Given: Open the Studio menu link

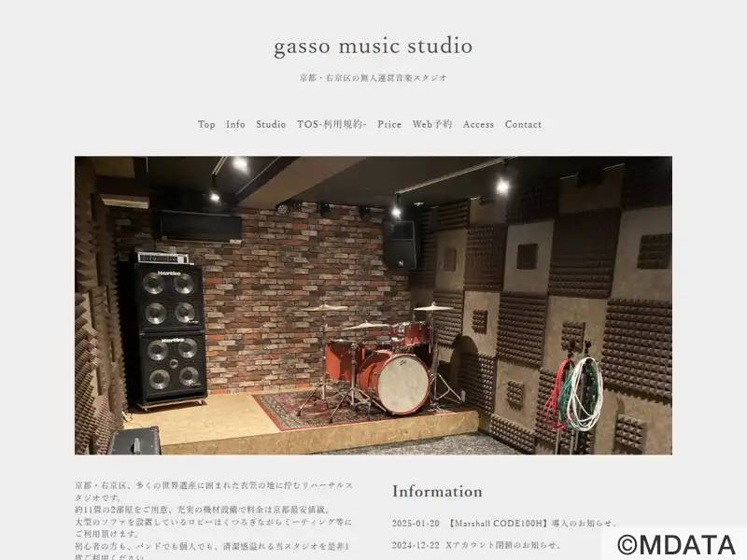Looking at the screenshot, I should pos(271,125).
